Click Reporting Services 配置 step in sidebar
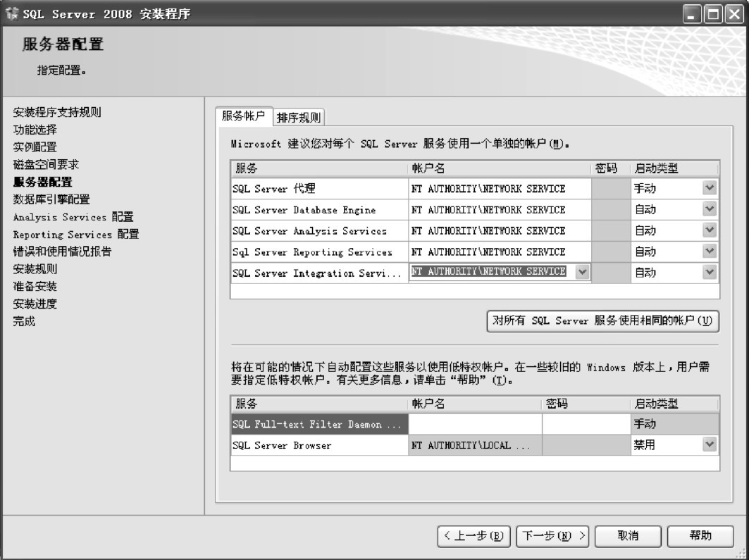749x560 pixels. [x=76, y=234]
